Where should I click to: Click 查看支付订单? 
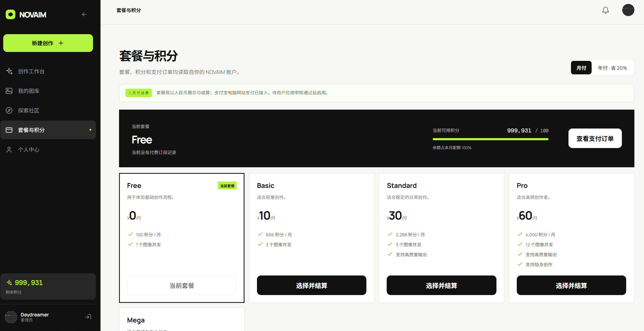[x=595, y=138]
